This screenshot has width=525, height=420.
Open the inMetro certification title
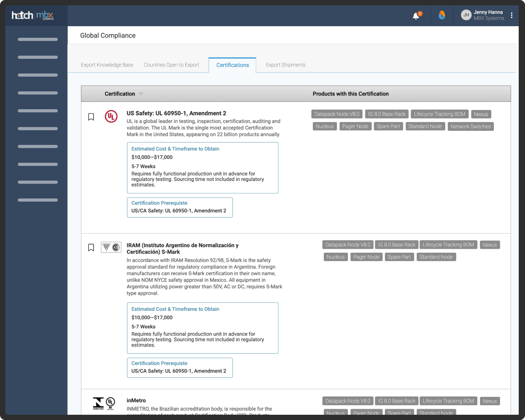pyautogui.click(x=136, y=400)
